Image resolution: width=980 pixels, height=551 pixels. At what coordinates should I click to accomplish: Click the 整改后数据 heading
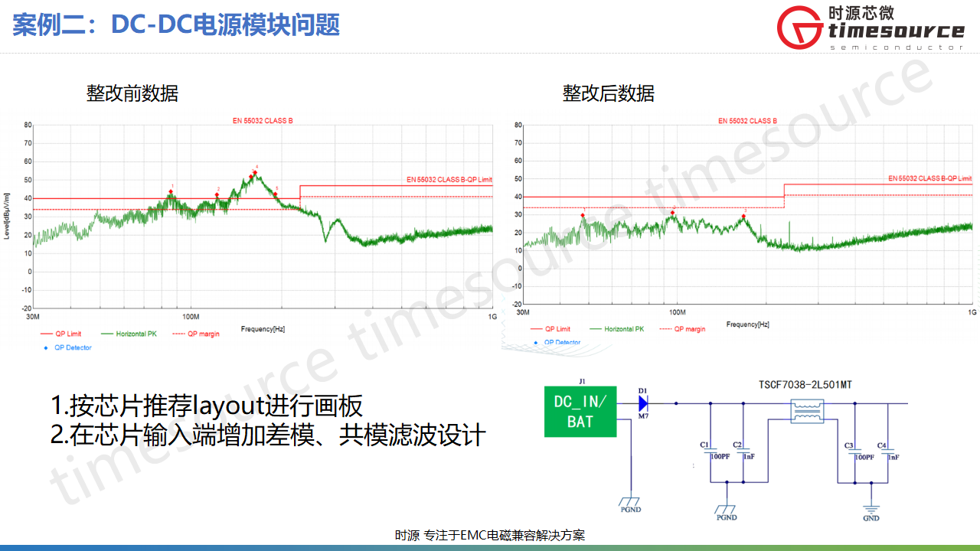pos(609,93)
